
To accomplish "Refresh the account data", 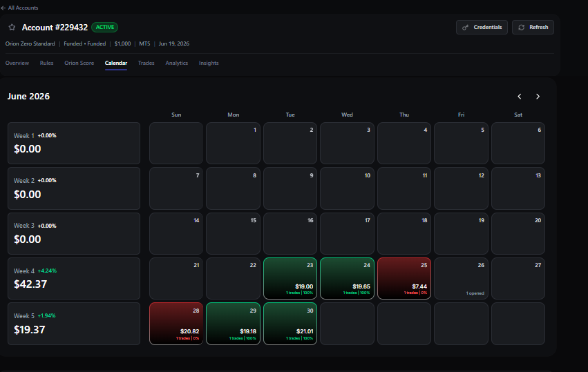I will tap(533, 28).
